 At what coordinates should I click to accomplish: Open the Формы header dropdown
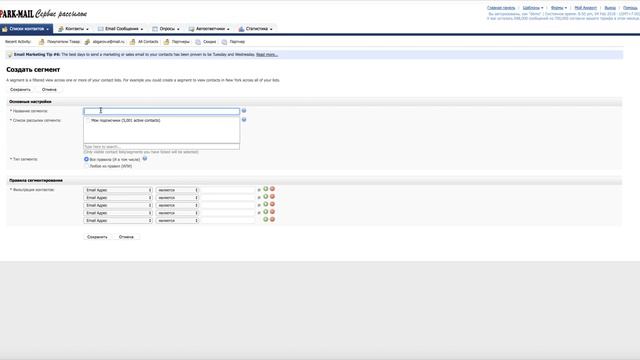pyautogui.click(x=559, y=8)
